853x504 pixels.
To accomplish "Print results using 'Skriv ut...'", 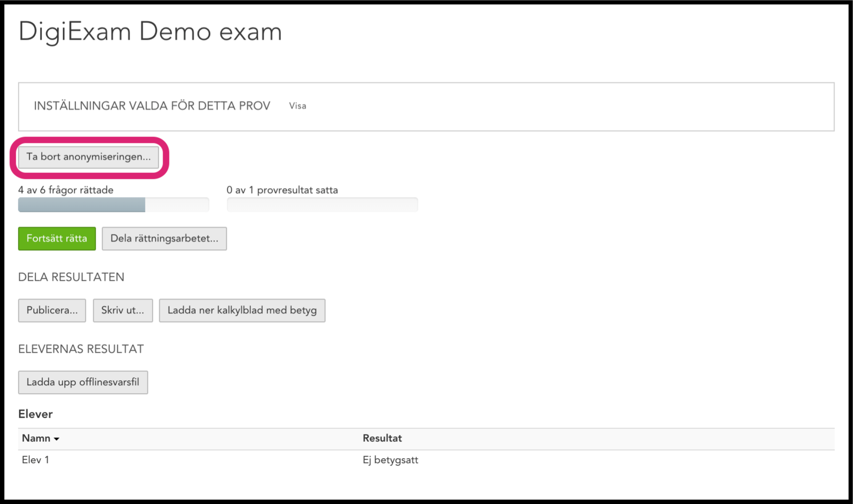I will 123,310.
